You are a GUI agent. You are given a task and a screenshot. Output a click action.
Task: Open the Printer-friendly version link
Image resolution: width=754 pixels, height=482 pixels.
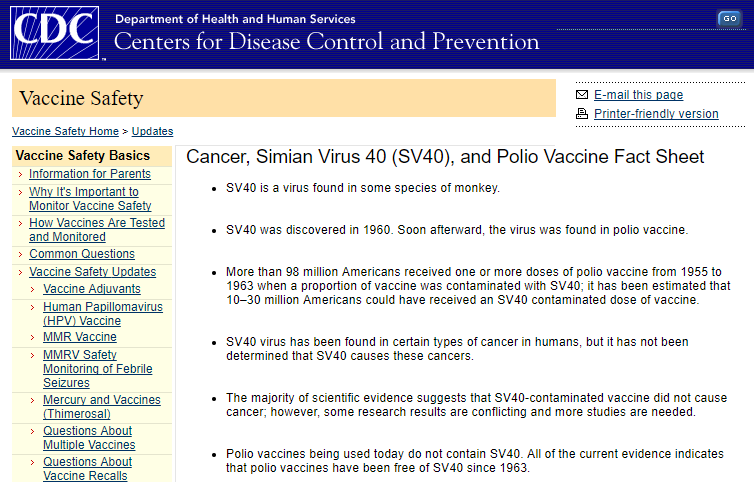point(656,114)
